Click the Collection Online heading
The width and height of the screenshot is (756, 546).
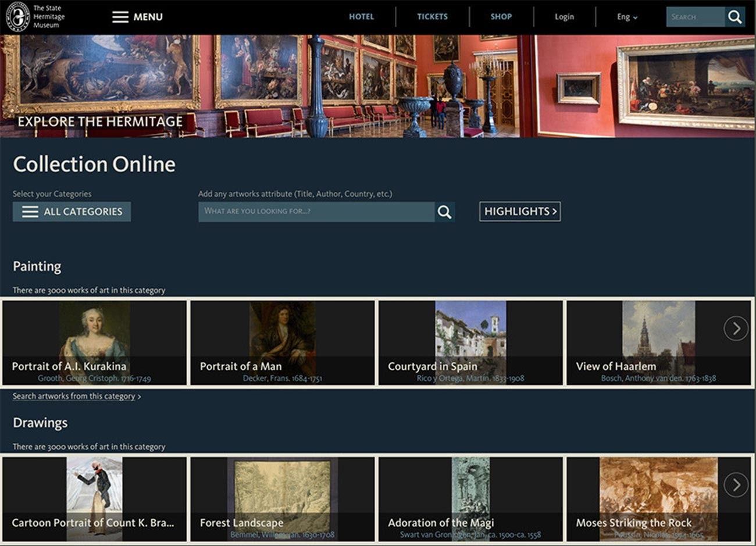click(94, 165)
